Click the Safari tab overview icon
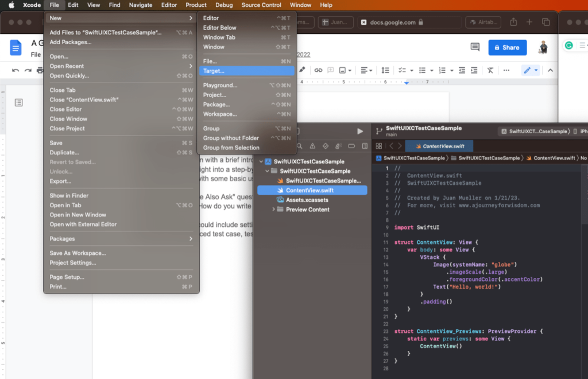Viewport: 588px width, 379px height. pos(546,22)
